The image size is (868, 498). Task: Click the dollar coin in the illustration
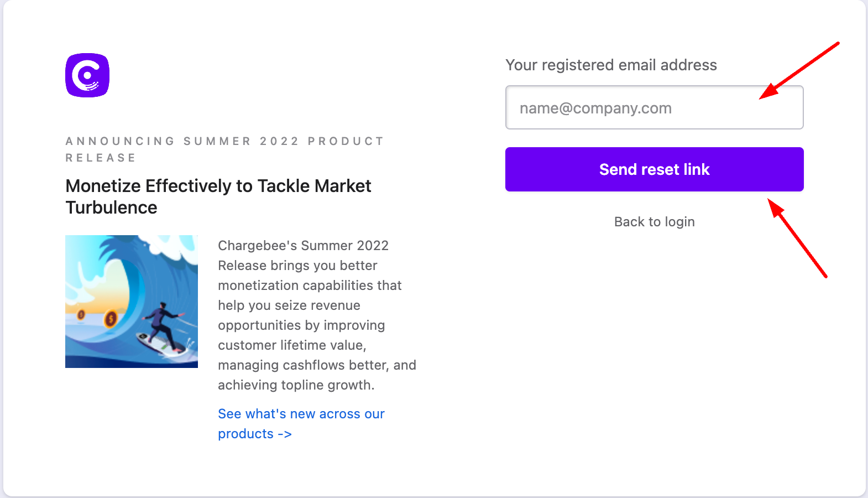[111, 319]
